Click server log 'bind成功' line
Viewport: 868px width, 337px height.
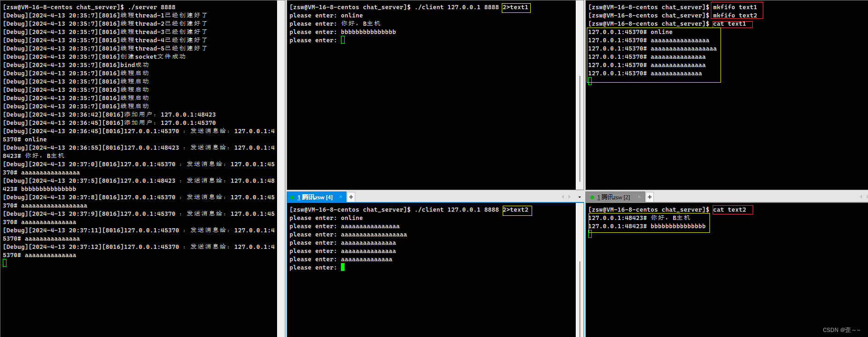pyautogui.click(x=76, y=65)
